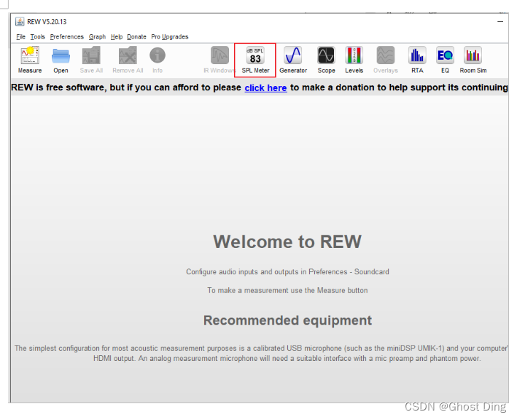Click the Remove All toolbar icon

coord(128,60)
